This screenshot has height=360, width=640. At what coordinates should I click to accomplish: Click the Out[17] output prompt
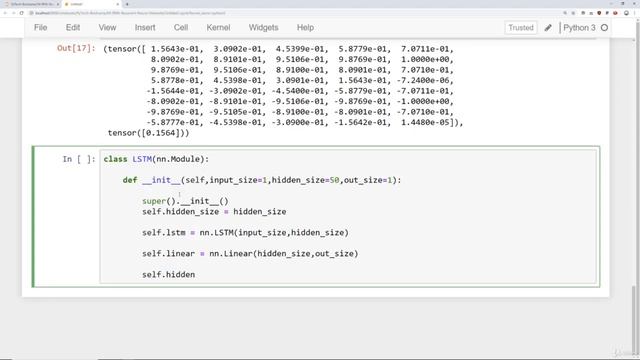(76, 49)
